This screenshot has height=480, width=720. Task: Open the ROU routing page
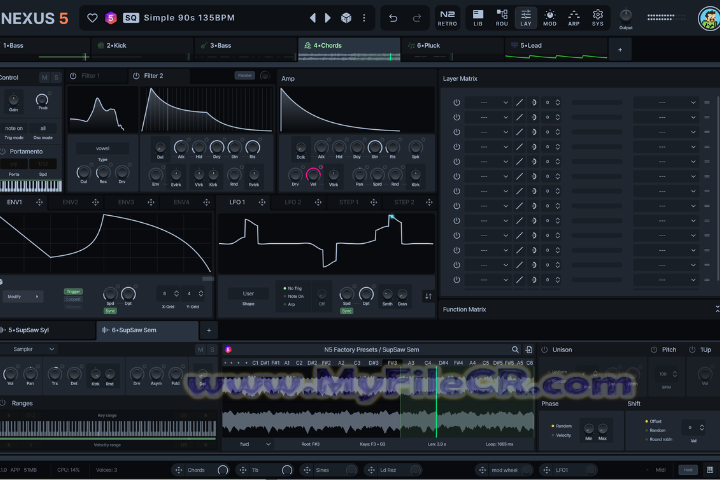point(502,18)
